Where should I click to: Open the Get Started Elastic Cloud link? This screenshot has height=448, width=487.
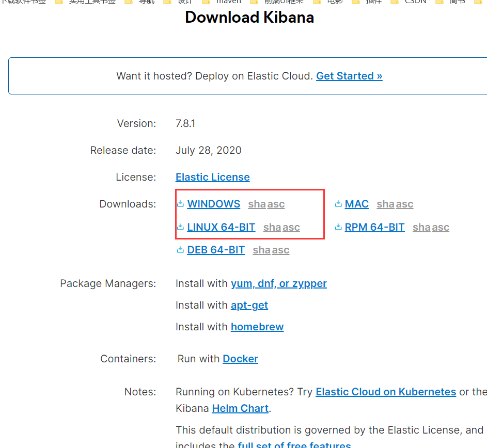(x=349, y=76)
